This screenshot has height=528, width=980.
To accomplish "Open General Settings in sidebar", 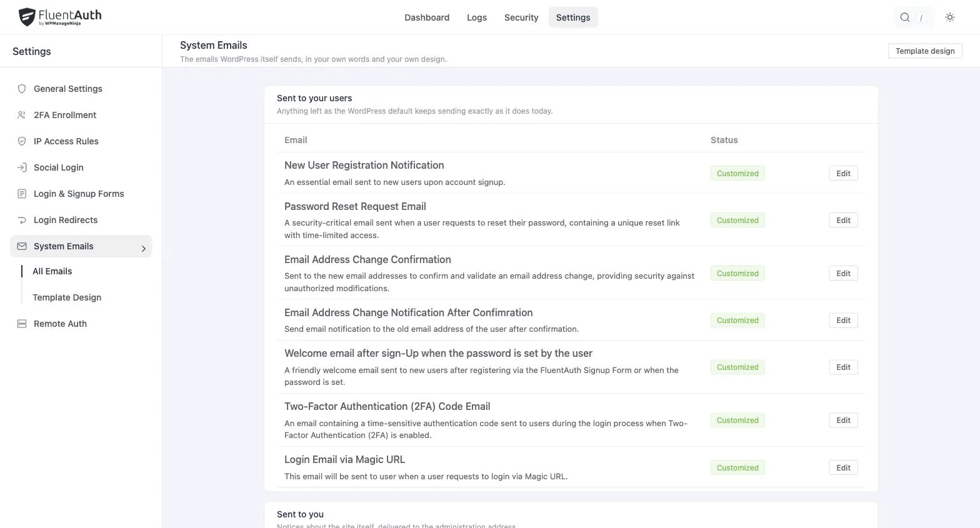I will click(x=81, y=89).
